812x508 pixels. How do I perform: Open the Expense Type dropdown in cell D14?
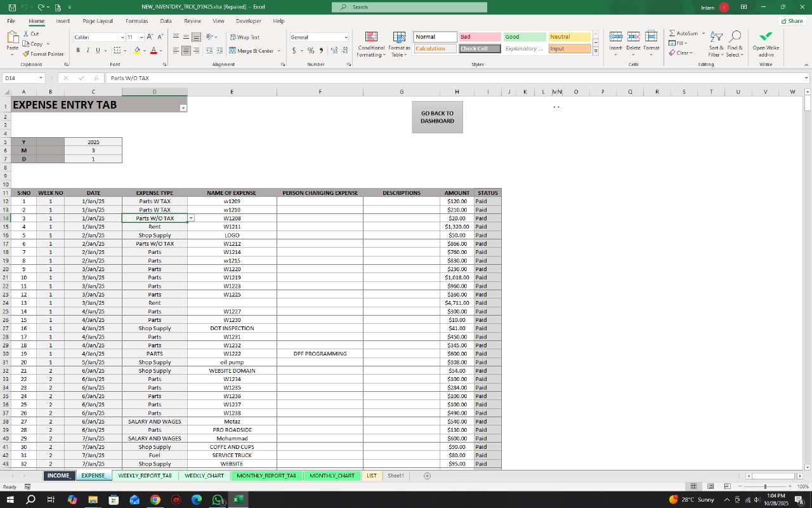(190, 218)
